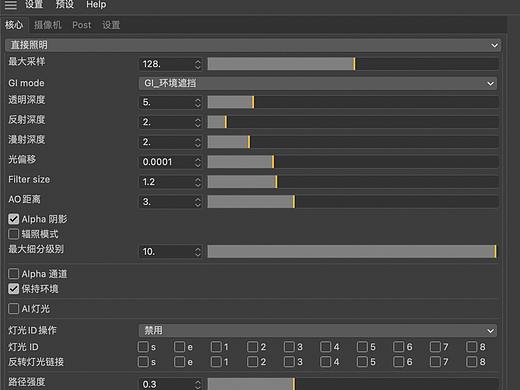Check 灯光 ID checkbox 7
520x390 pixels.
click(x=435, y=347)
